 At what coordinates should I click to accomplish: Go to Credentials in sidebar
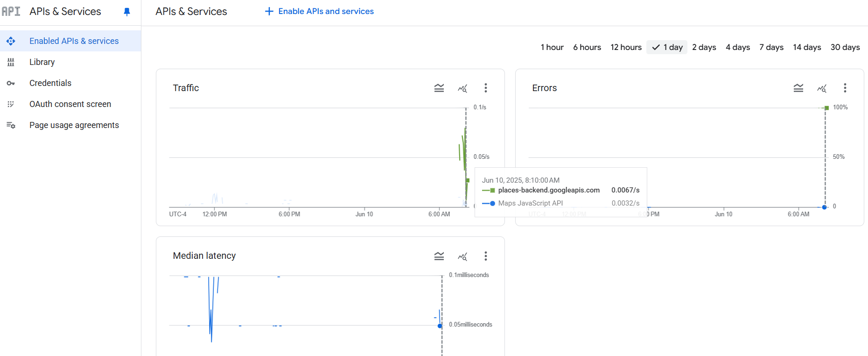pyautogui.click(x=50, y=83)
